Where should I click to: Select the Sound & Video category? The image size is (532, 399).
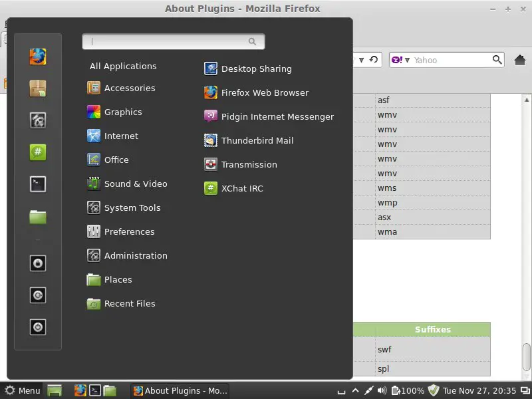pyautogui.click(x=127, y=184)
